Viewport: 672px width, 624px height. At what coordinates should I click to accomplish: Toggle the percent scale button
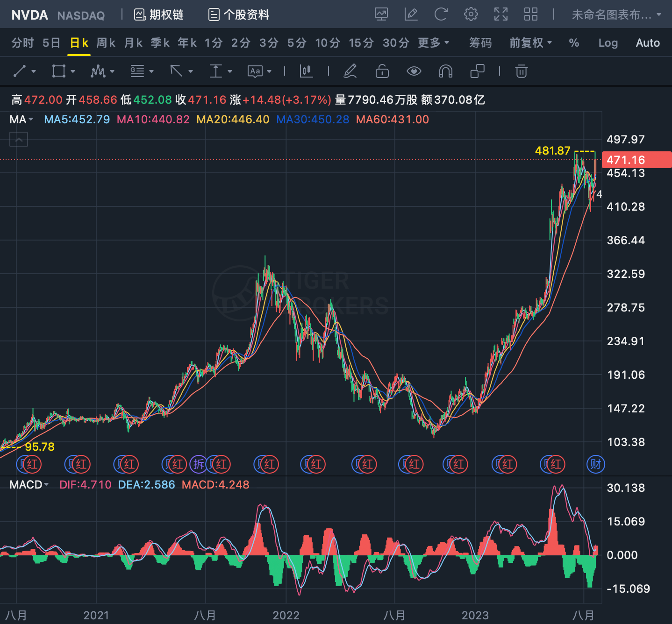574,43
